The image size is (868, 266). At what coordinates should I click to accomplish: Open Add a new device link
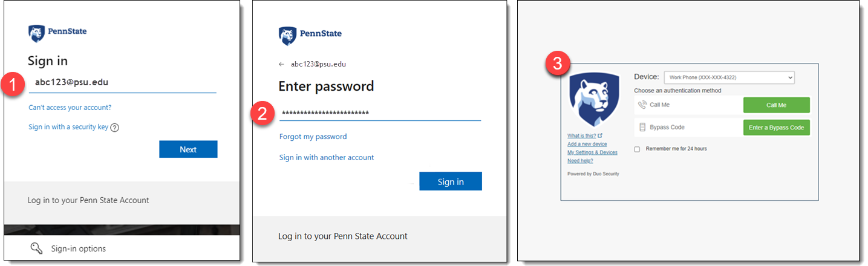587,144
